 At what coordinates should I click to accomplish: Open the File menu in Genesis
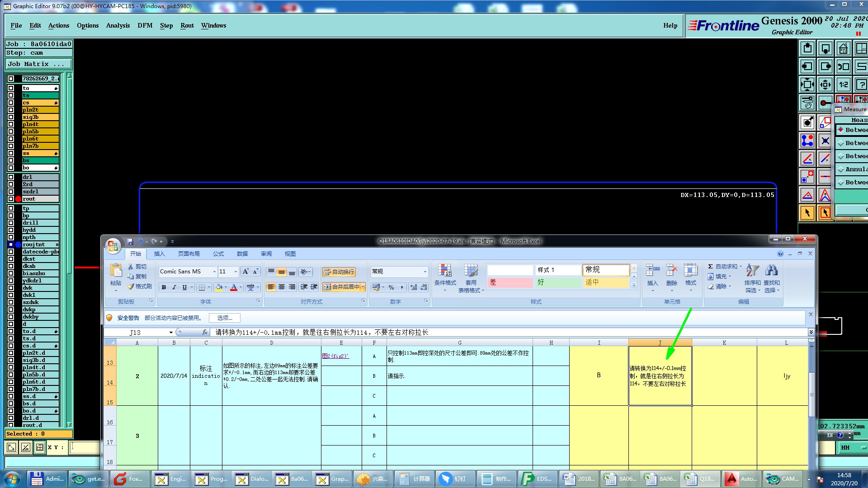tap(16, 26)
